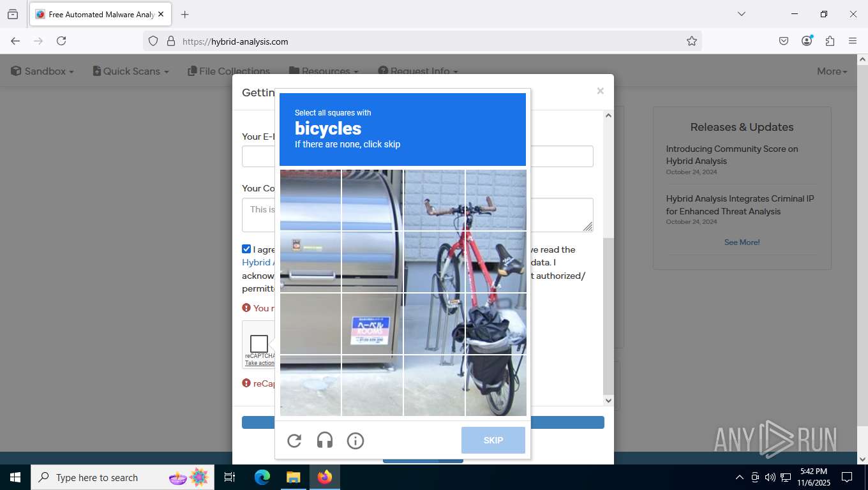Viewport: 868px width, 490px height.
Task: Go back to previous page
Action: [15, 41]
